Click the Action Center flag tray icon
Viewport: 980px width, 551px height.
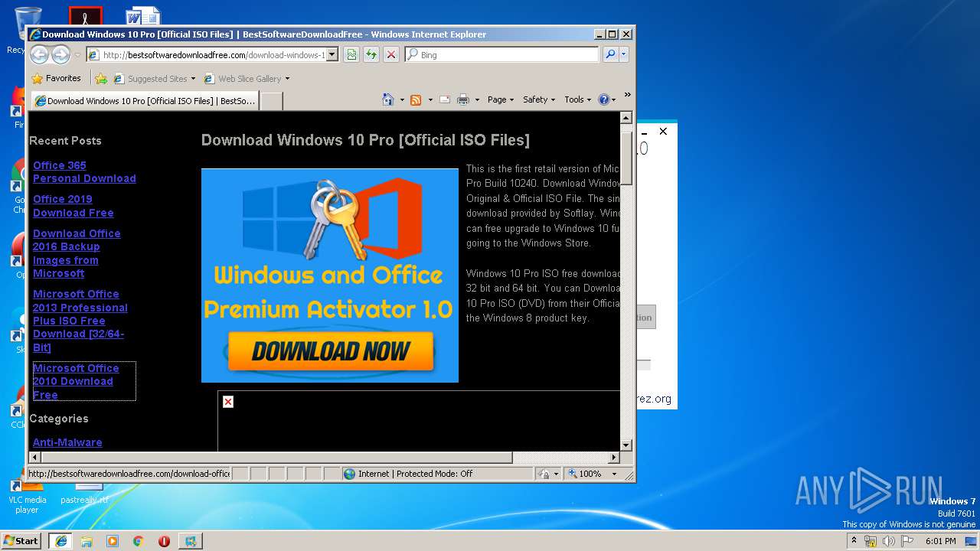click(907, 541)
